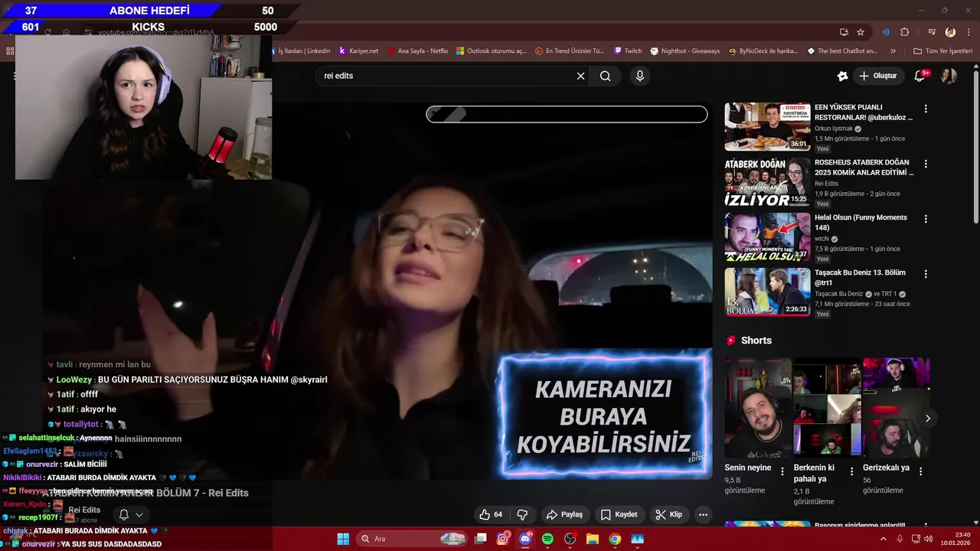Toggle the channel notification bell for Rei Edits
Image resolution: width=980 pixels, height=551 pixels.
pos(130,514)
